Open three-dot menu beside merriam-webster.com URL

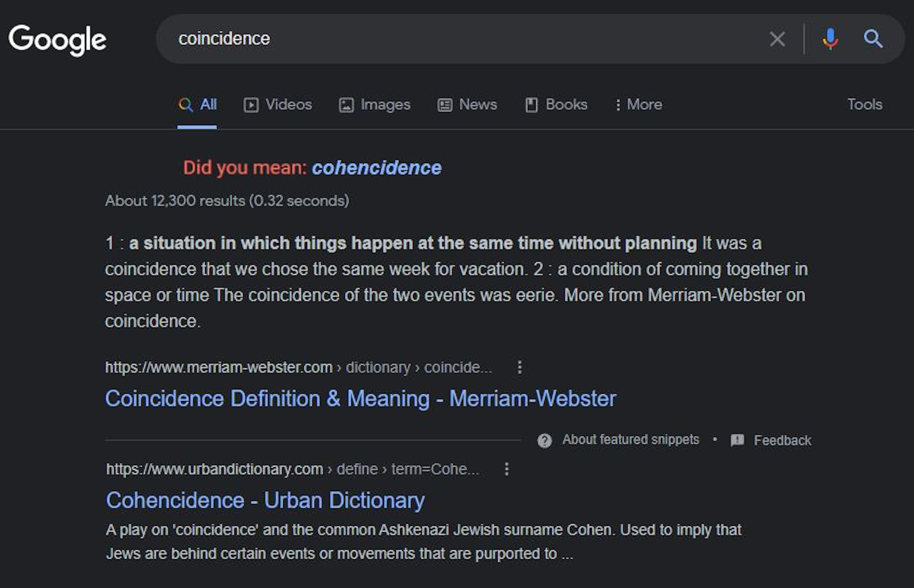click(x=520, y=367)
